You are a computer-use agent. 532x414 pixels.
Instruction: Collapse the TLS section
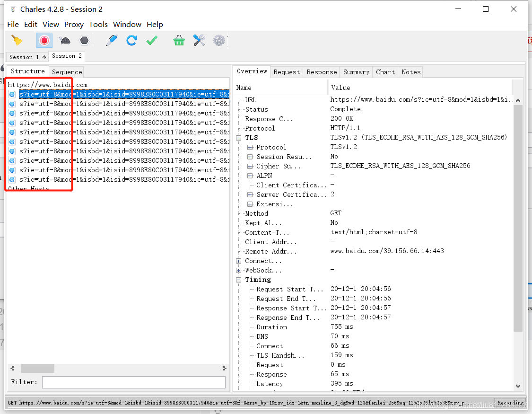point(238,138)
